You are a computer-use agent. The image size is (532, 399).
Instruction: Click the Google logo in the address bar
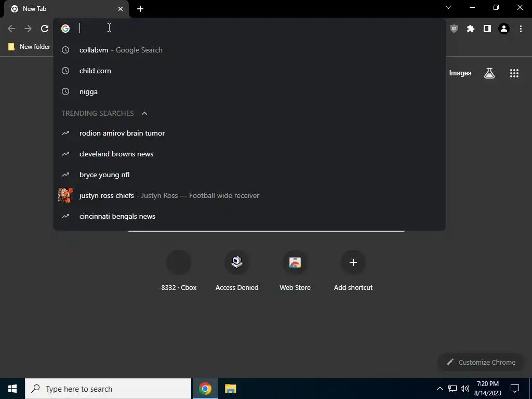tap(65, 29)
